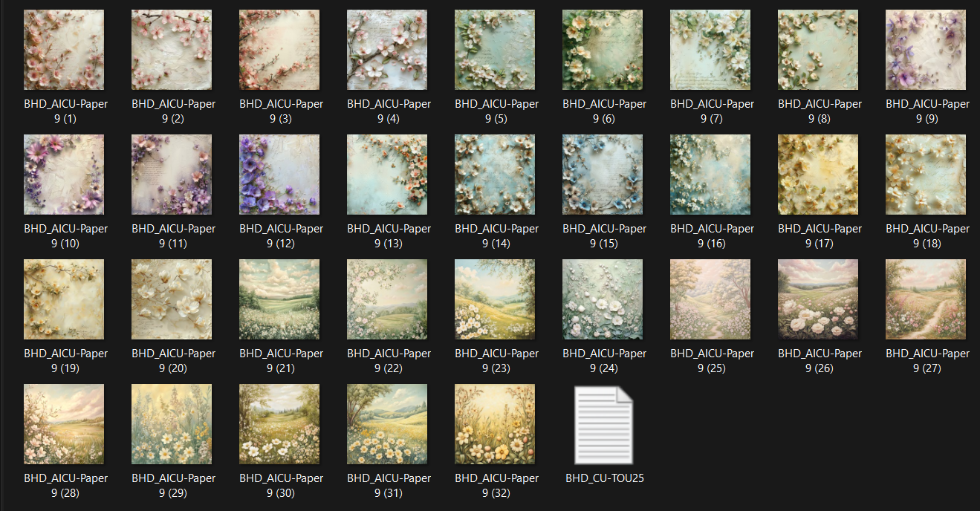Choose the BHD_AICU-Paper 9 (24) thumbnail
The width and height of the screenshot is (980, 511).
pyautogui.click(x=603, y=299)
